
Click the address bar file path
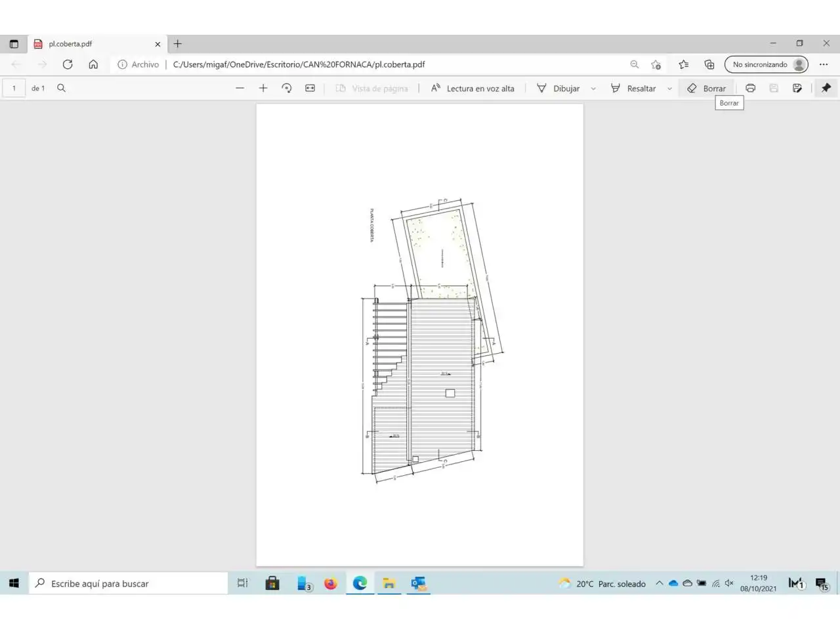(x=299, y=64)
